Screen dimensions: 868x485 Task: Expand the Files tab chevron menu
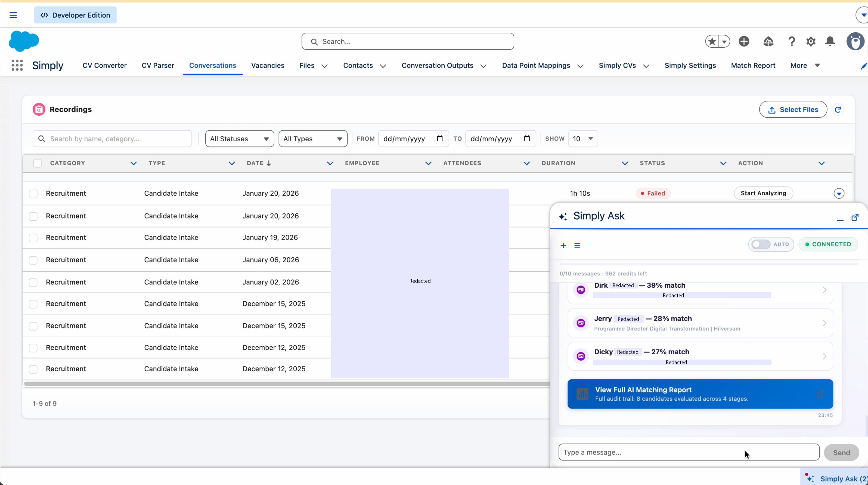click(x=324, y=66)
